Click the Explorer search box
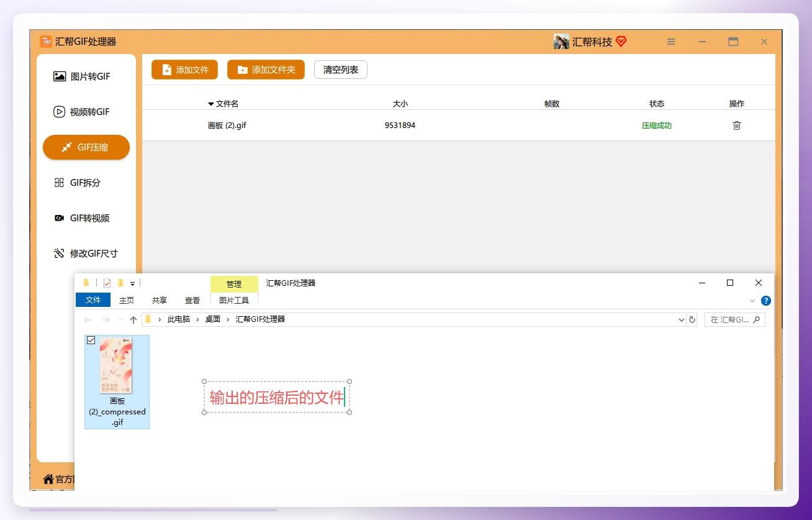The width and height of the screenshot is (812, 520). pos(735,320)
